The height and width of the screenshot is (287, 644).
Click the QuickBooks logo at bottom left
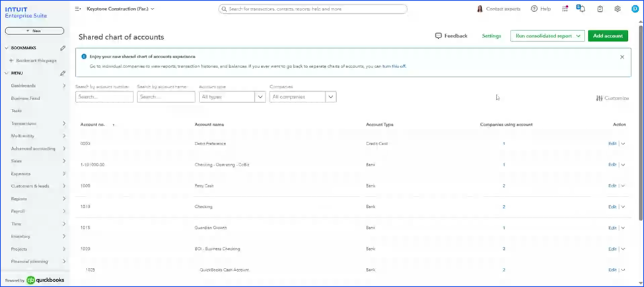pos(31,280)
